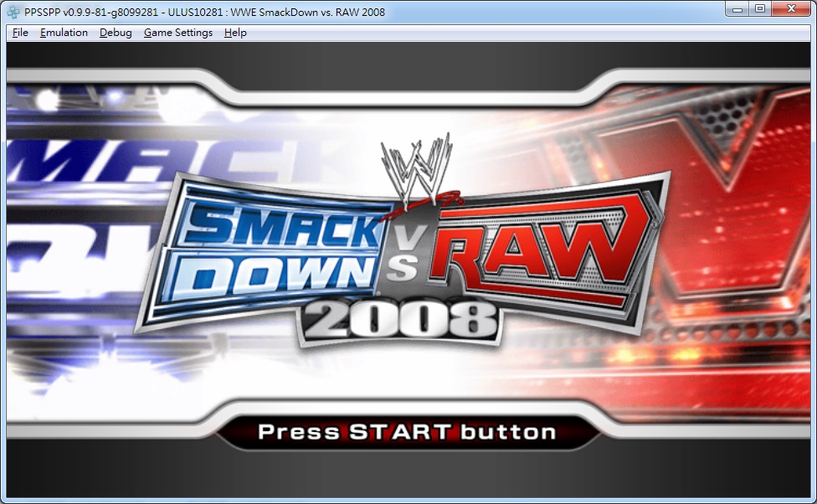Open the Help menu
Screen dimensions: 817x504
(x=235, y=33)
